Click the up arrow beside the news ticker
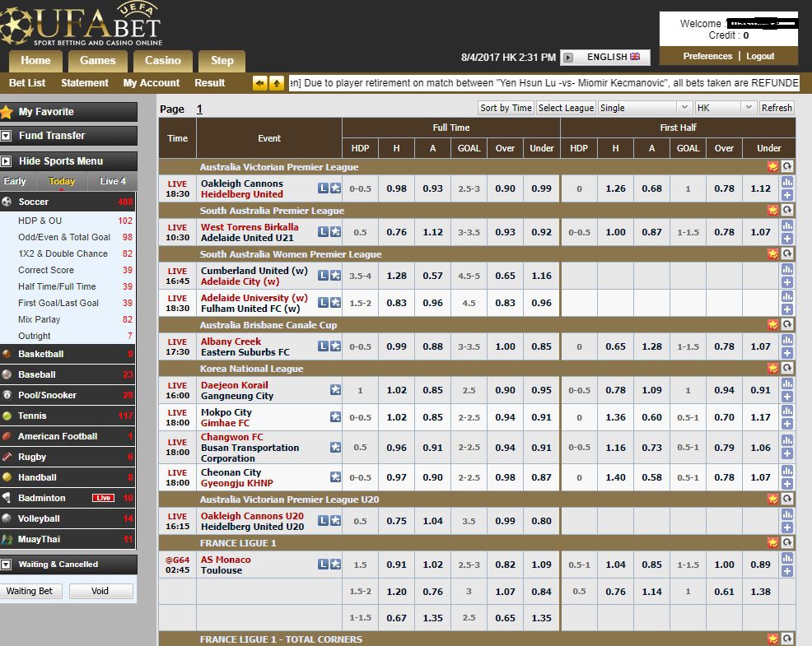Screen dimensions: 812x646 tap(277, 83)
